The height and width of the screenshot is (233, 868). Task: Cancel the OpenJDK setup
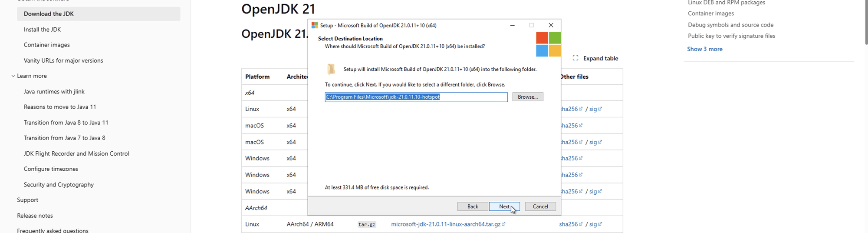540,206
